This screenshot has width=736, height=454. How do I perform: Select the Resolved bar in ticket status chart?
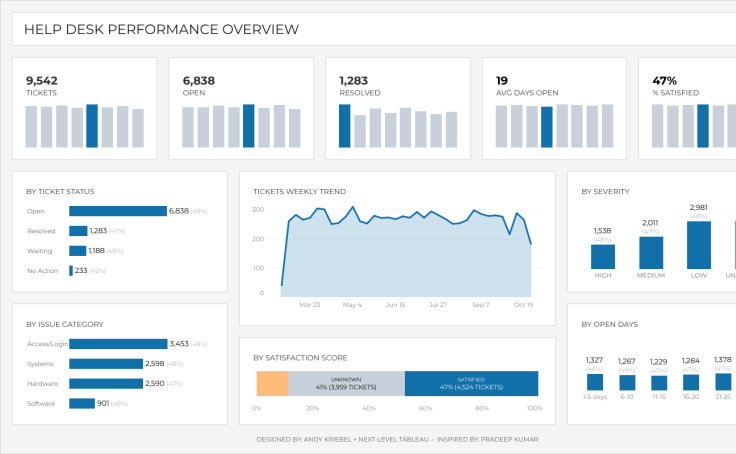[78, 231]
